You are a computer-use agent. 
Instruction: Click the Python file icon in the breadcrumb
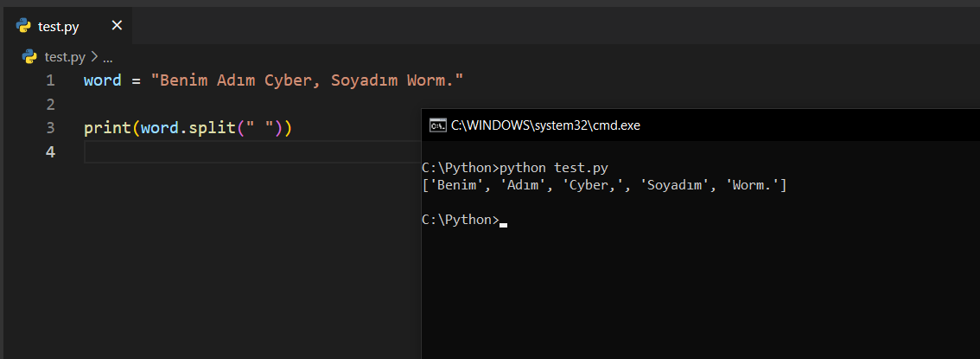coord(29,57)
